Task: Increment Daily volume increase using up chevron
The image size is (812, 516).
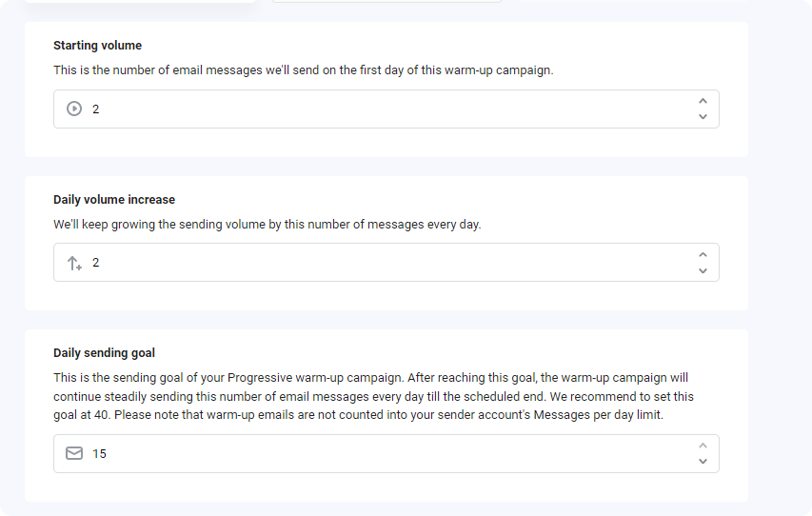Action: [703, 255]
